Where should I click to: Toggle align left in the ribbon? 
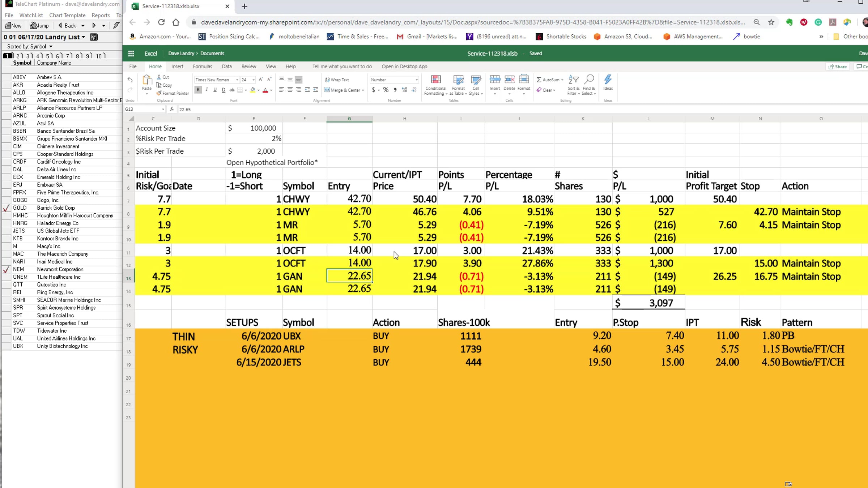click(x=281, y=90)
